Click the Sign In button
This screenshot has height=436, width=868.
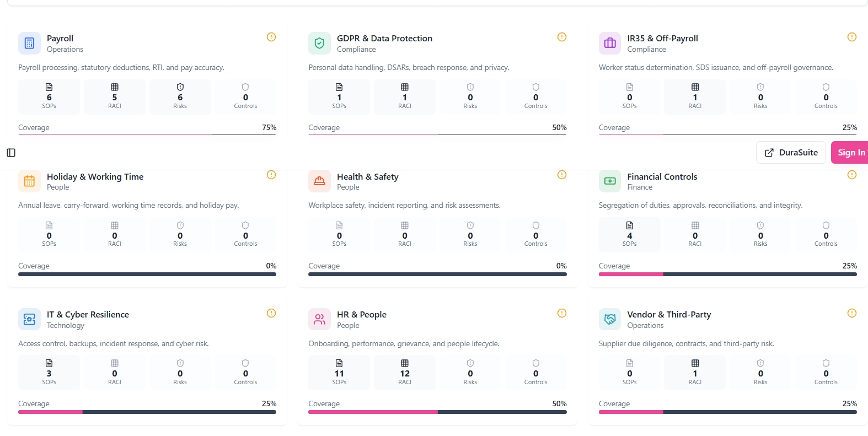click(850, 153)
